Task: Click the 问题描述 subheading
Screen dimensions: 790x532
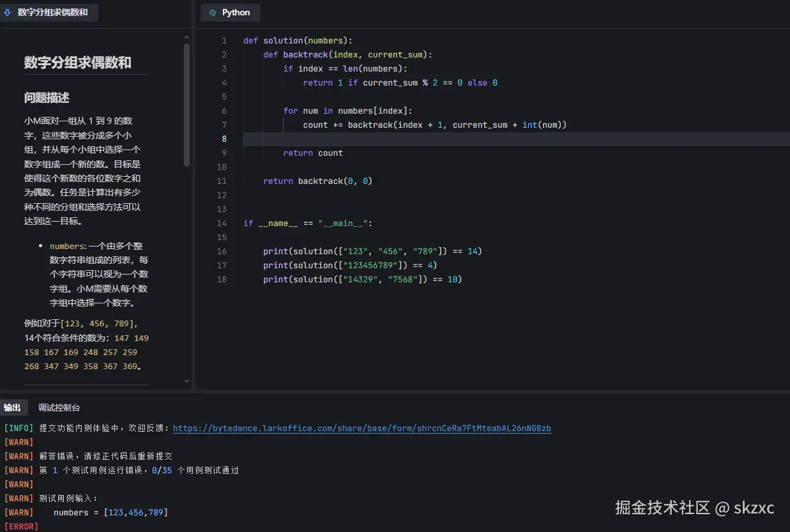Action: 47,98
